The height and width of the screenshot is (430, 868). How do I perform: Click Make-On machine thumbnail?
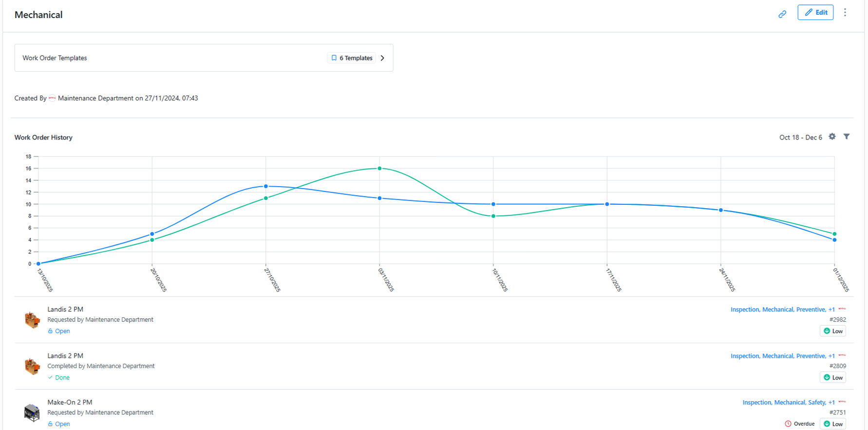pyautogui.click(x=32, y=412)
